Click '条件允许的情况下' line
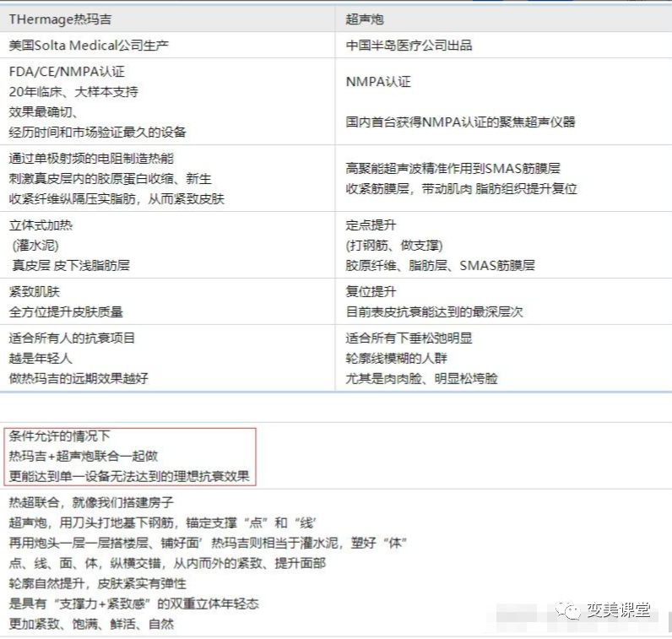672x639 pixels. (60, 436)
